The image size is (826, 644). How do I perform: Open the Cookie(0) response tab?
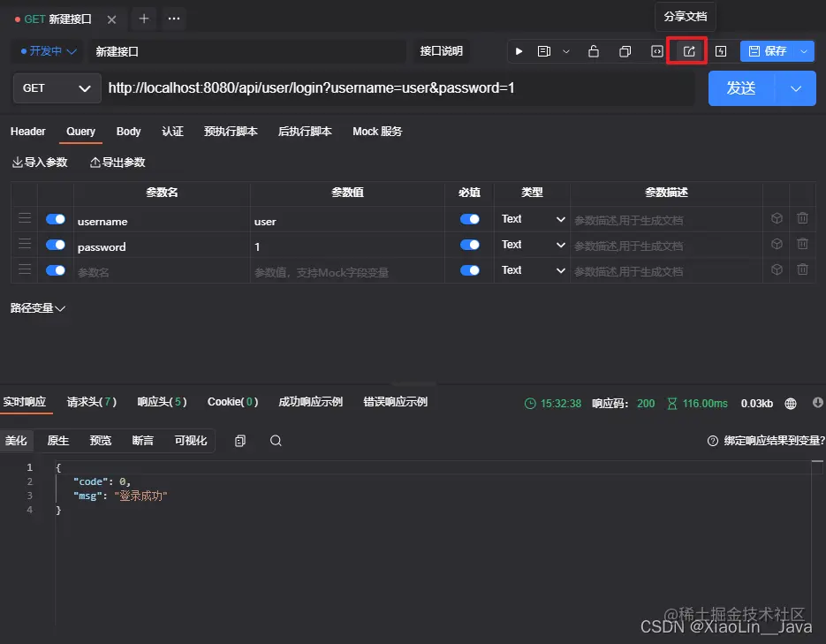click(233, 402)
